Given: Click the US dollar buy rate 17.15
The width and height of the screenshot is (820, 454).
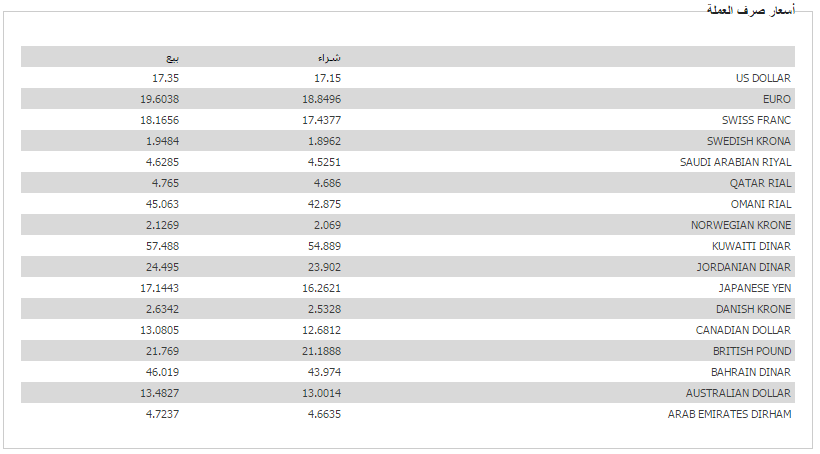Looking at the screenshot, I should (327, 78).
